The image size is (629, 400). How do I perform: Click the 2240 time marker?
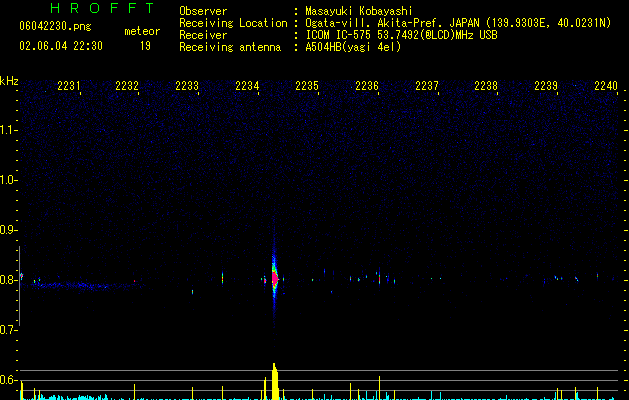click(x=606, y=86)
